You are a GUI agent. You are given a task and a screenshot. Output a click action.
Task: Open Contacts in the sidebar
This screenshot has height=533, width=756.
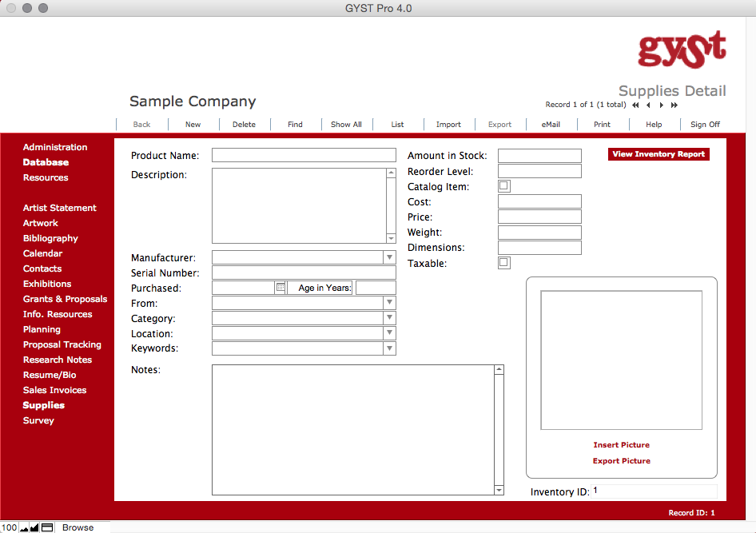(x=42, y=268)
